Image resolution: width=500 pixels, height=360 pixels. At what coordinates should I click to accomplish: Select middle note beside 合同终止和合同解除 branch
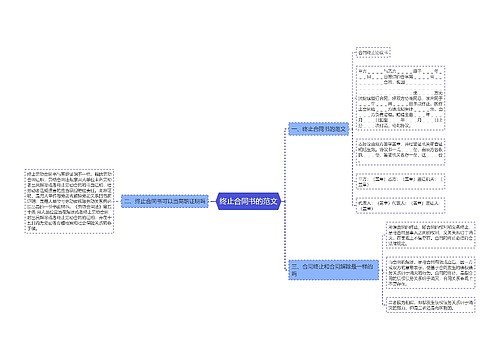430,273
